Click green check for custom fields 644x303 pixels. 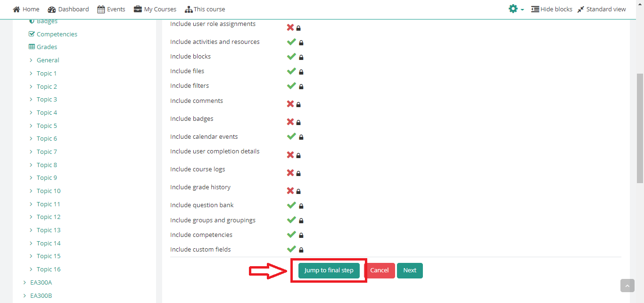click(291, 249)
